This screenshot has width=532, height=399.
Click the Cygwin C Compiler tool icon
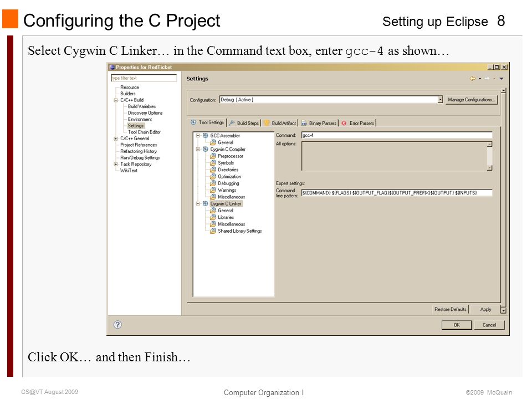(x=205, y=149)
